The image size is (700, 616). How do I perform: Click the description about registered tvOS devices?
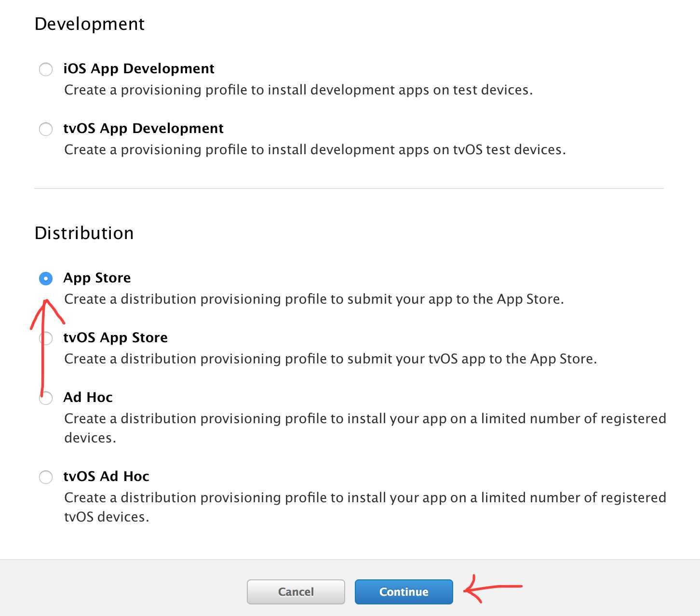click(x=365, y=507)
